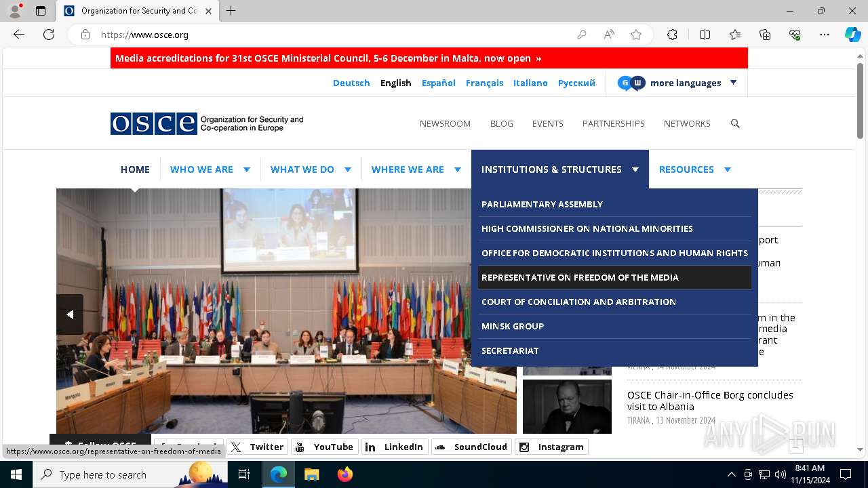Open the Windows Start menu

[16, 474]
